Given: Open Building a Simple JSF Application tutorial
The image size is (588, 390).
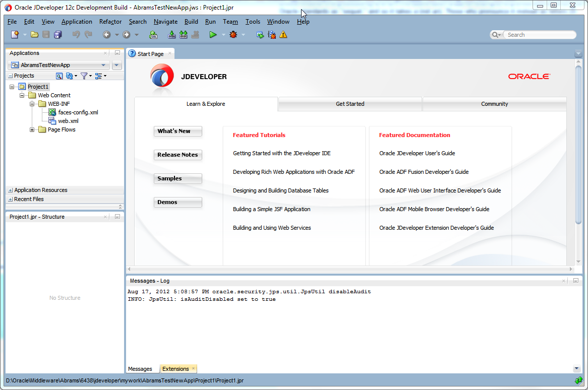Looking at the screenshot, I should (271, 209).
